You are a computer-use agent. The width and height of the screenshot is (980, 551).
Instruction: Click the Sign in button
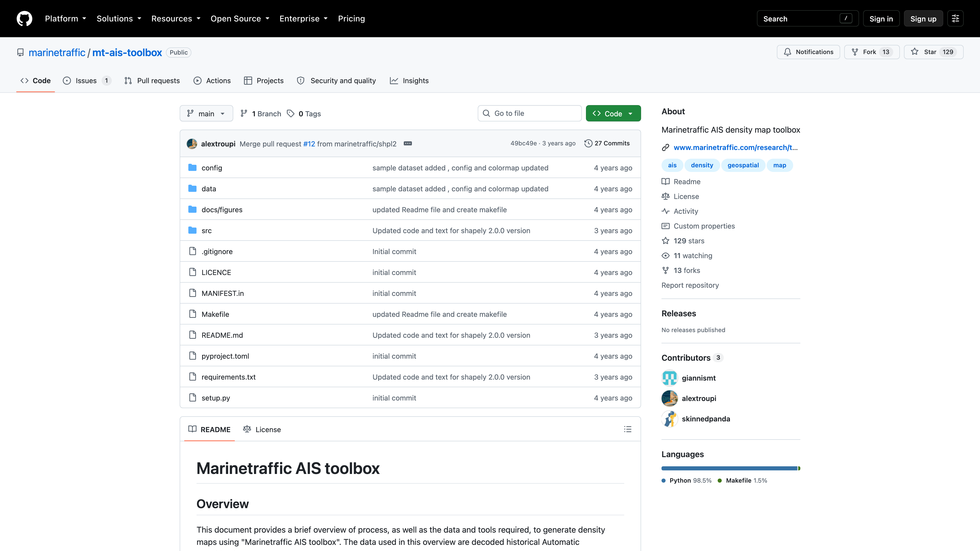(x=881, y=19)
